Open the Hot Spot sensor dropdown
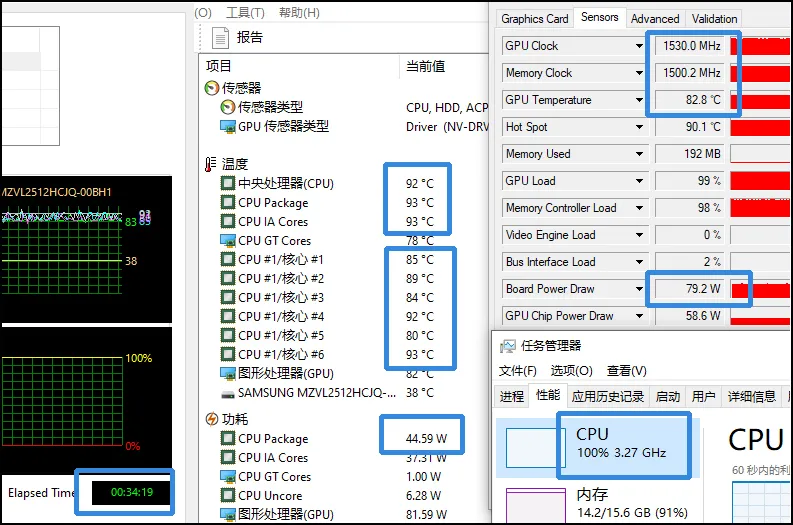The image size is (793, 525). (639, 127)
